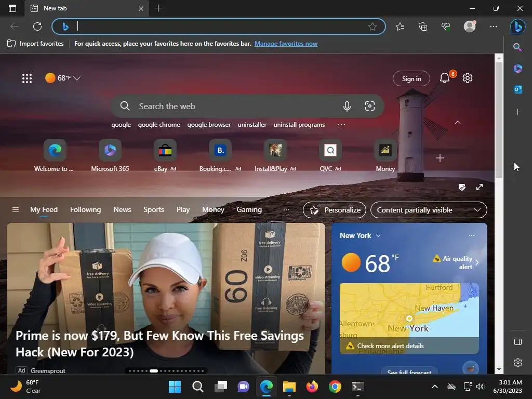Image resolution: width=532 pixels, height=399 pixels.
Task: Show more feed categories ellipsis
Action: click(x=286, y=210)
